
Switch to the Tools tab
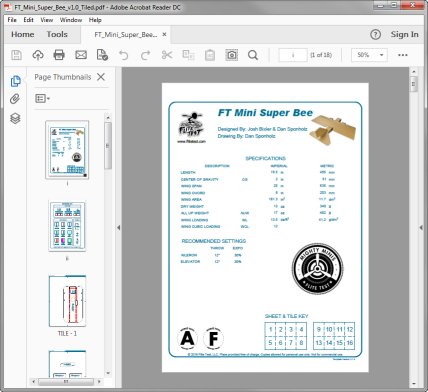pyautogui.click(x=57, y=34)
